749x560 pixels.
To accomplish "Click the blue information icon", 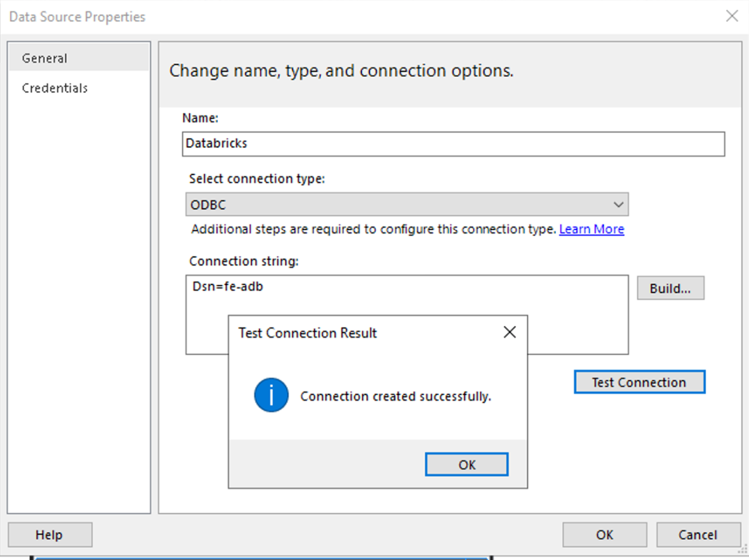I will click(x=271, y=396).
